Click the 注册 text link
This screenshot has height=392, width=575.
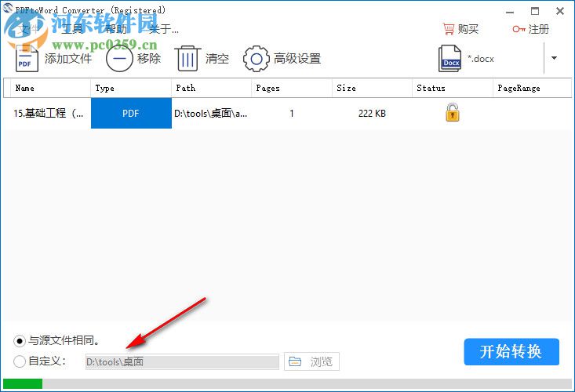tap(539, 29)
